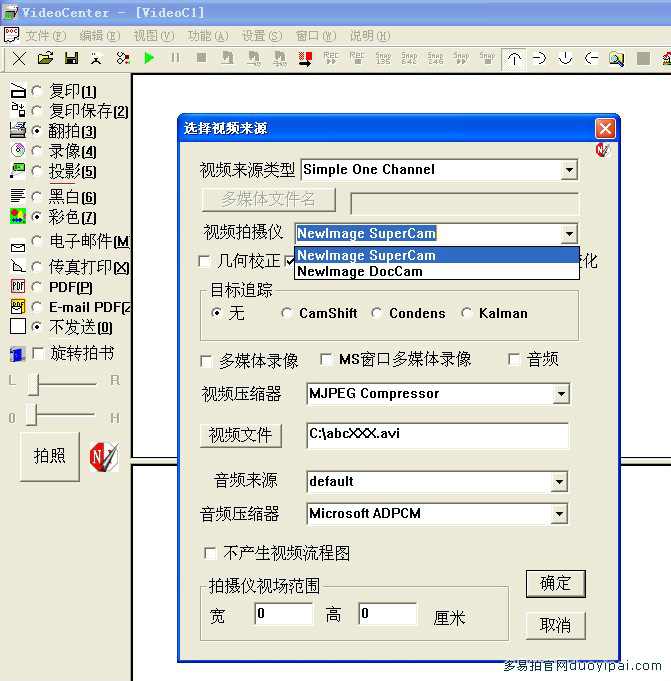Viewport: 671px width, 681px height.
Task: Click the Snap 246 toolbar icon
Action: tap(435, 58)
